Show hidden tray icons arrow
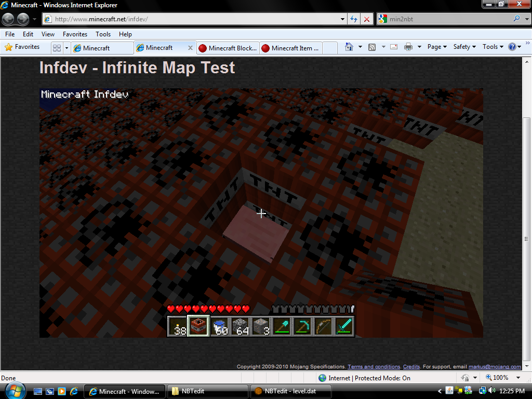This screenshot has width=532, height=399. pyautogui.click(x=440, y=391)
